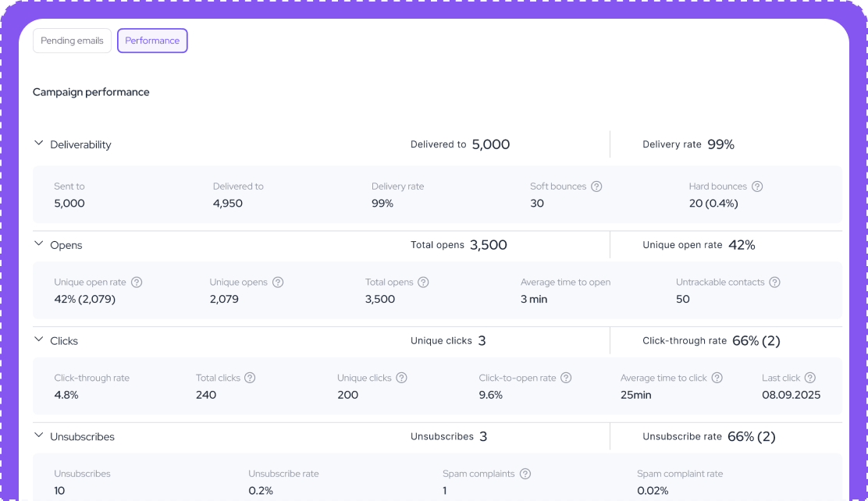Click help icon beside Spam complaints
The height and width of the screenshot is (501, 868).
(525, 474)
